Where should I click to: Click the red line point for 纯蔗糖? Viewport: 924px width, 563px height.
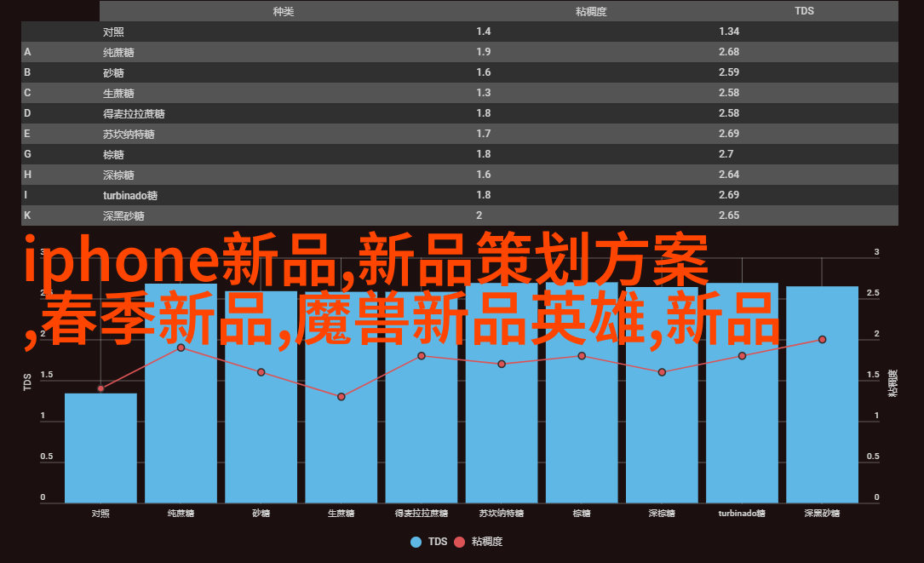pyautogui.click(x=181, y=348)
